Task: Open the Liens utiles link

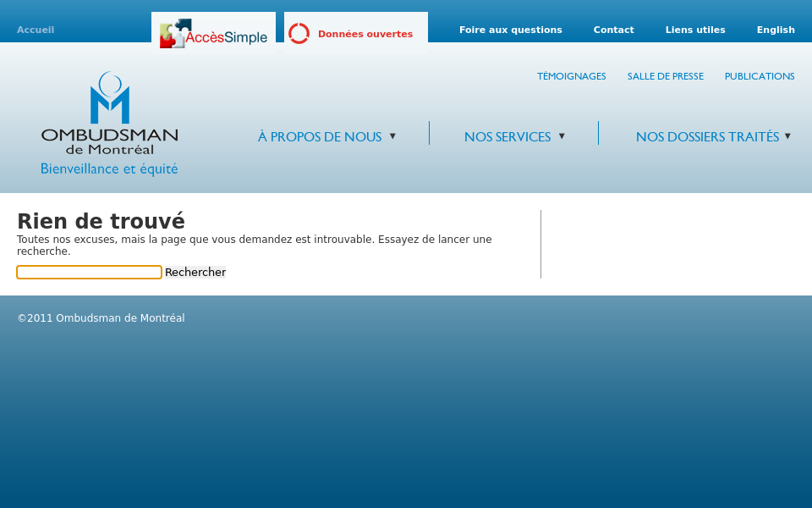Action: [695, 30]
